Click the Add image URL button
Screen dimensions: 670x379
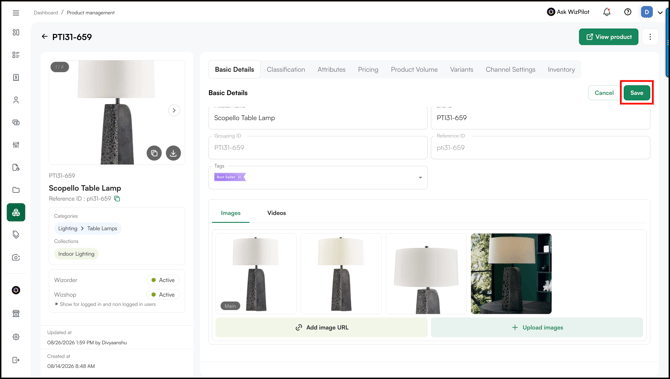tap(321, 327)
